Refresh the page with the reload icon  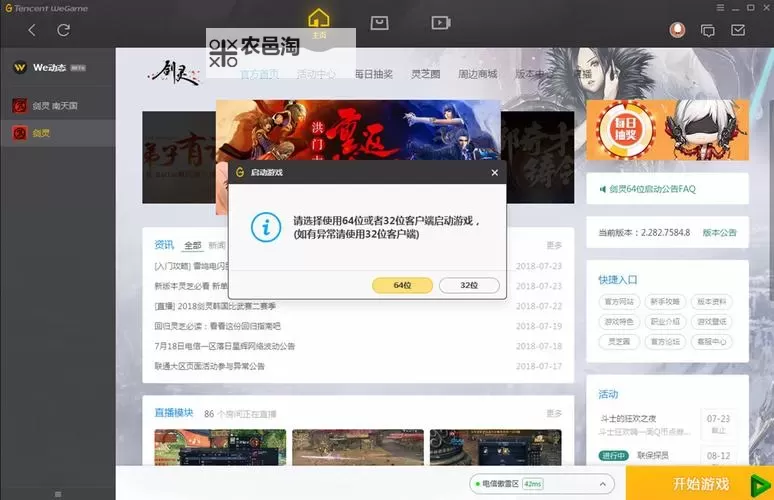[63, 30]
